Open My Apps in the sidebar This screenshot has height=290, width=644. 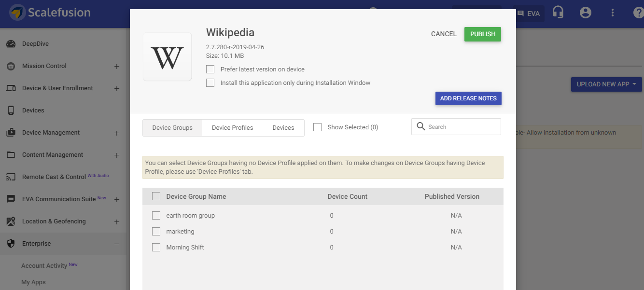click(x=33, y=282)
